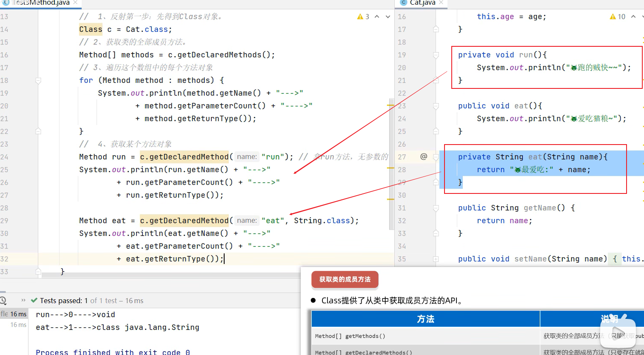
Task: Click the highlighted 'Class' keyword on line 14
Action: click(x=91, y=29)
